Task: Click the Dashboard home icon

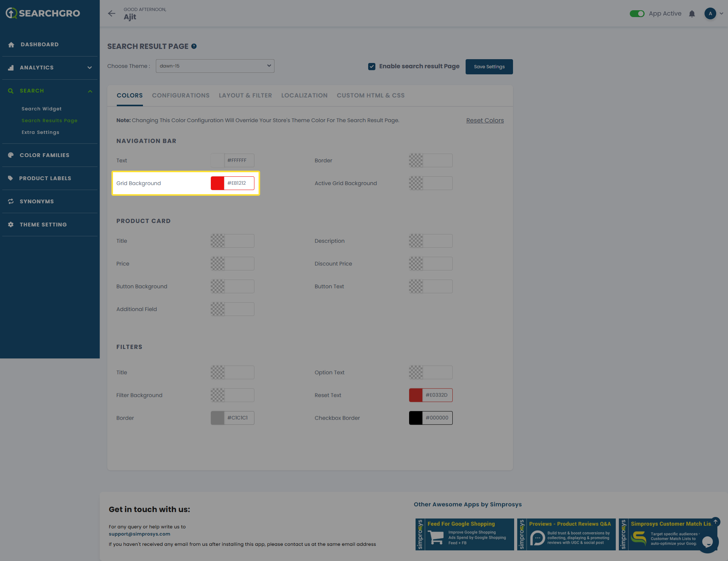Action: click(x=11, y=45)
